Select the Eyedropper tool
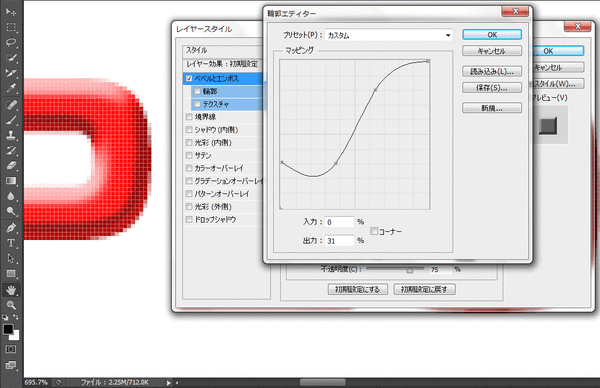Image resolution: width=600 pixels, height=388 pixels. point(11,88)
